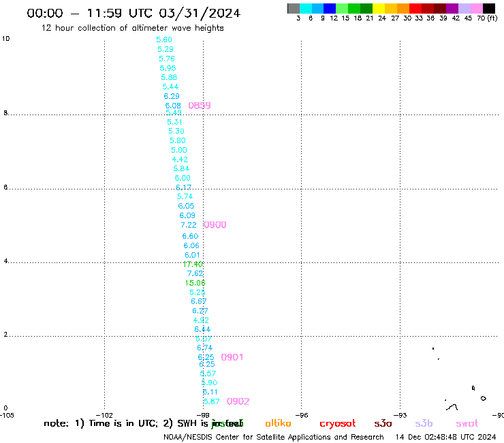Select the 7.62 wave height reading
The width and height of the screenshot is (504, 443).
point(195,273)
